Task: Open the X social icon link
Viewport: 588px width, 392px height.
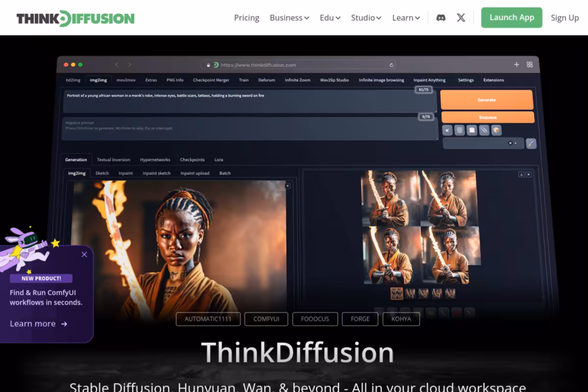Action: pos(461,18)
